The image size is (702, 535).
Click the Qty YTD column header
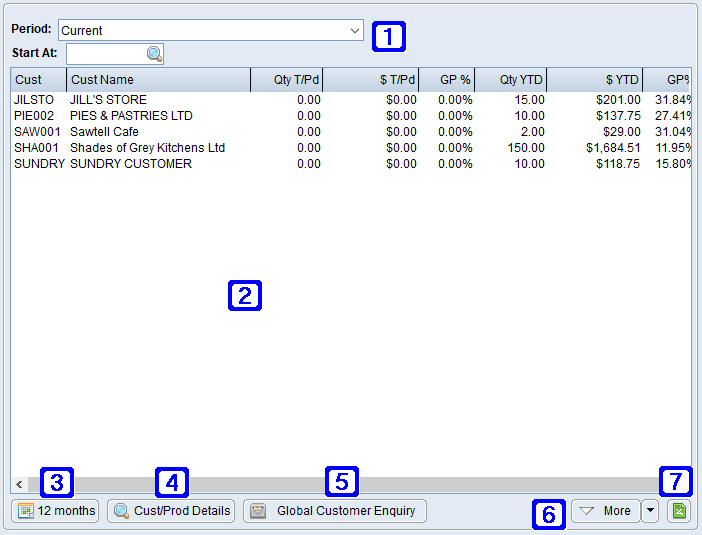pos(511,80)
